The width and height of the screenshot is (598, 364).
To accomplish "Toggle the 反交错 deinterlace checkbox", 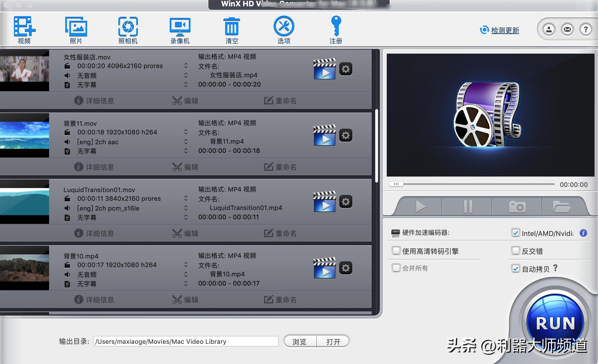I will click(515, 251).
